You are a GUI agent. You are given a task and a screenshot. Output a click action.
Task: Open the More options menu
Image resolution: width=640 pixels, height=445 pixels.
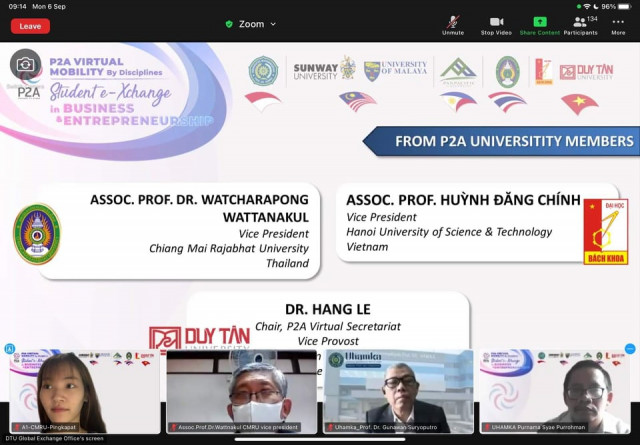tap(618, 25)
